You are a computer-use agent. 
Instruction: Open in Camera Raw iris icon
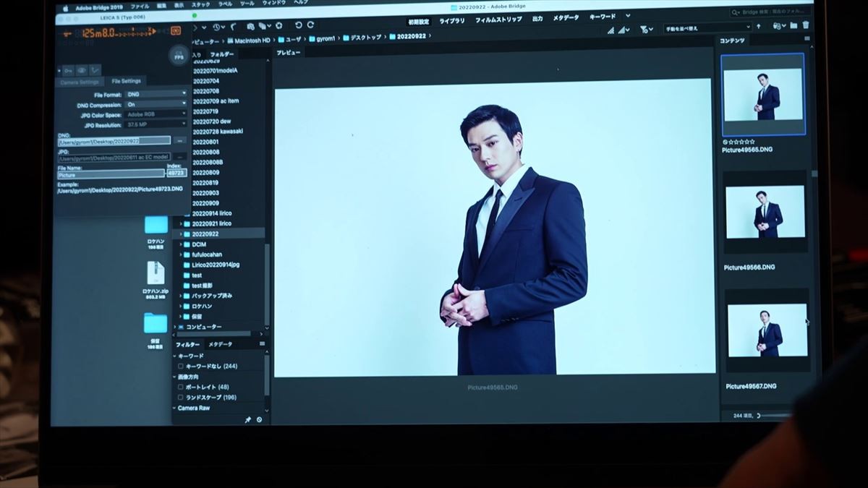(279, 27)
